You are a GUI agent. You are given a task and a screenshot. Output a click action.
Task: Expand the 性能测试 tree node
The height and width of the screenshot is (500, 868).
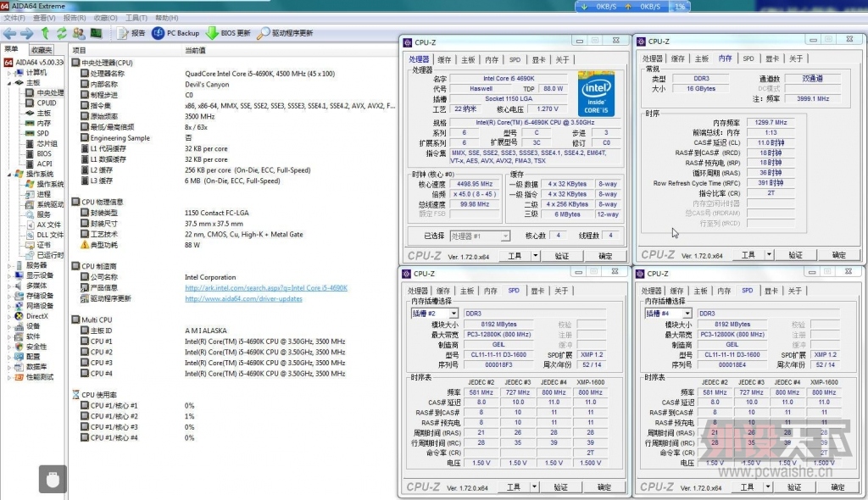pos(8,377)
